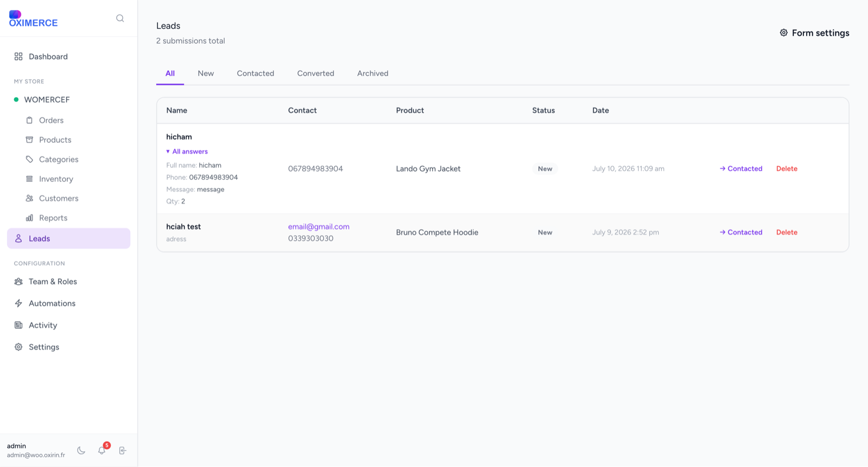Click the Status column header
The width and height of the screenshot is (868, 467).
coord(544,110)
